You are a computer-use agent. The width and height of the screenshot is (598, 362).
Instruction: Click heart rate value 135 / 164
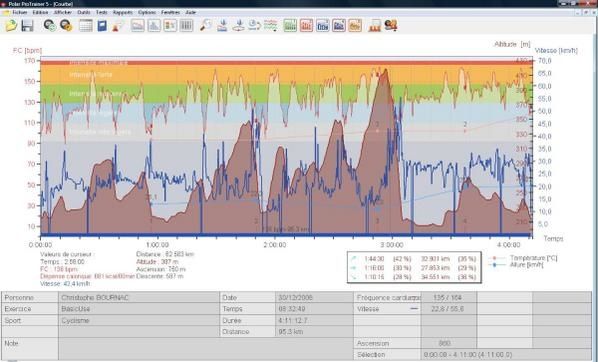tap(448, 298)
